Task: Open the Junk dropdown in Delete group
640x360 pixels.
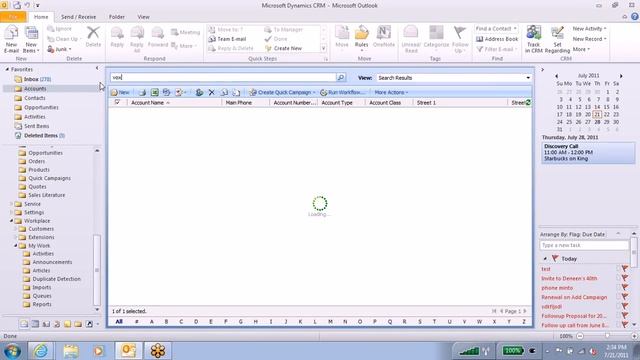Action: tap(60, 49)
